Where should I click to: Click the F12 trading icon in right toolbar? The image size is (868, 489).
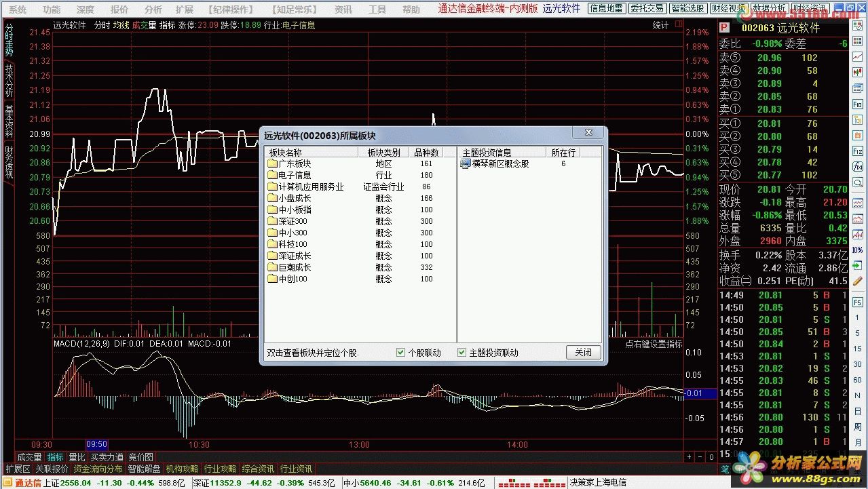[x=856, y=151]
